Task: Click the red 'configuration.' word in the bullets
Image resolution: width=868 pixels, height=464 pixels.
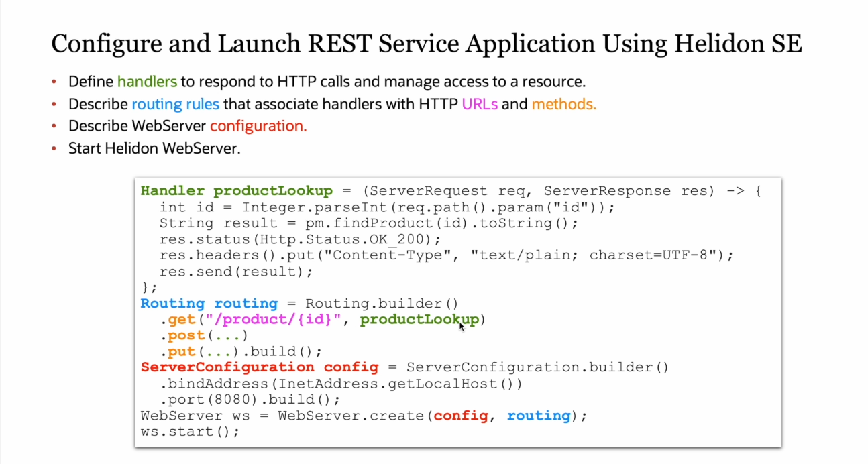Action: pos(258,126)
